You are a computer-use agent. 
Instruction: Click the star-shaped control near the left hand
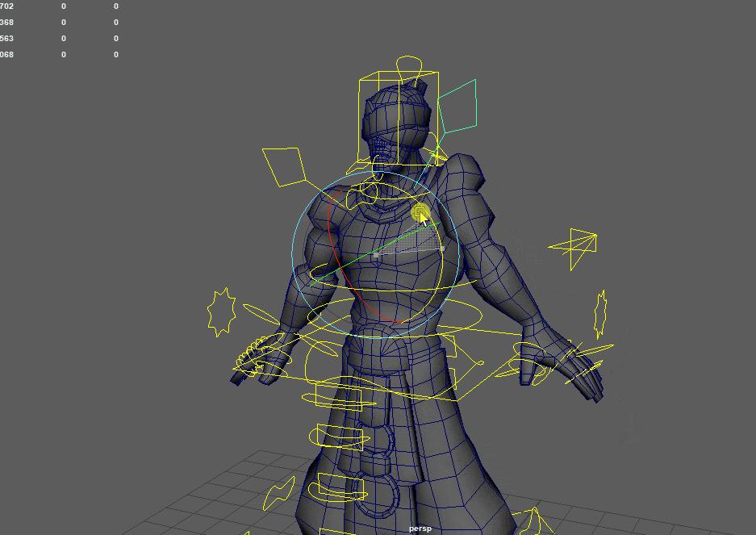point(220,311)
